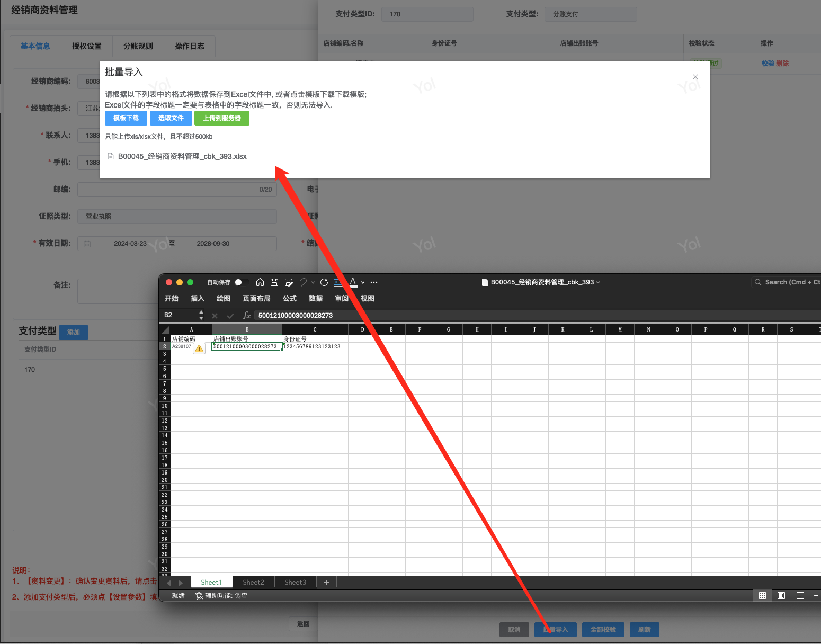
Task: Switch to the Sheet3 tab
Action: tap(295, 583)
